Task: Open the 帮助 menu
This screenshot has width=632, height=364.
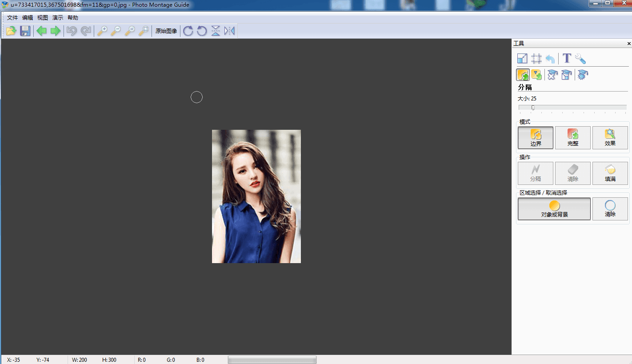Action: pyautogui.click(x=73, y=18)
